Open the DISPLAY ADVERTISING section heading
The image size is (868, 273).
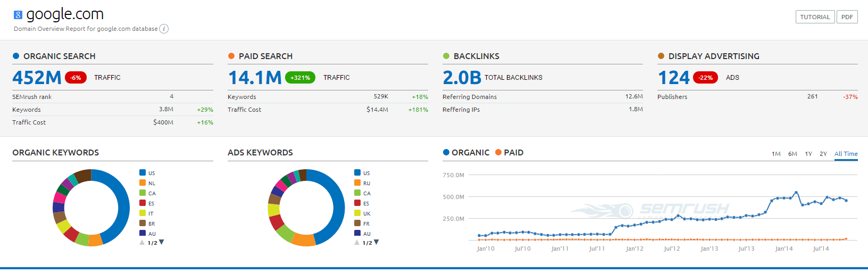coord(714,56)
